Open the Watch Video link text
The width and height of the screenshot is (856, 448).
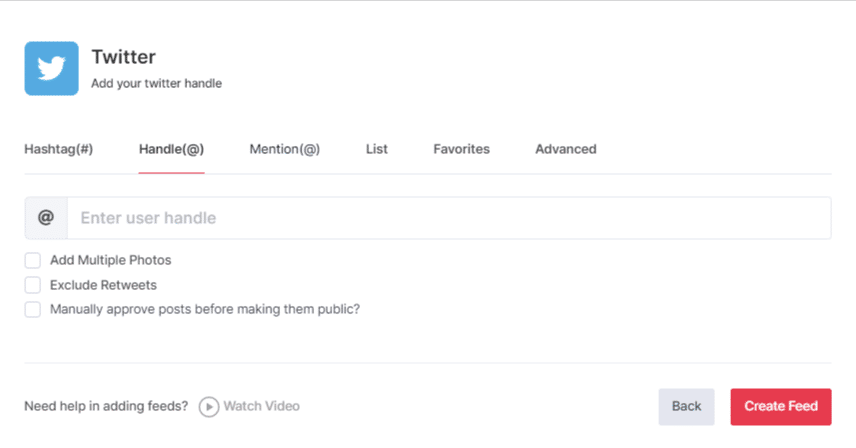[x=261, y=406]
